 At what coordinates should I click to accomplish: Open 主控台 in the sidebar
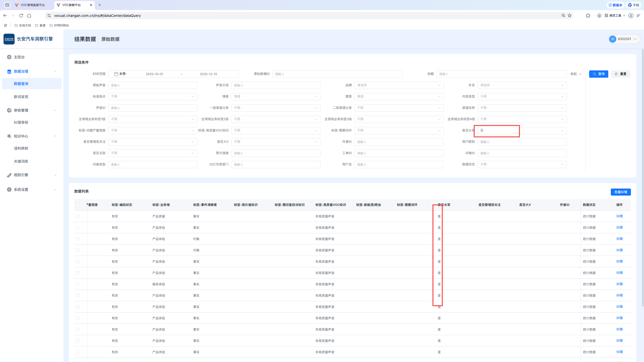click(x=19, y=57)
